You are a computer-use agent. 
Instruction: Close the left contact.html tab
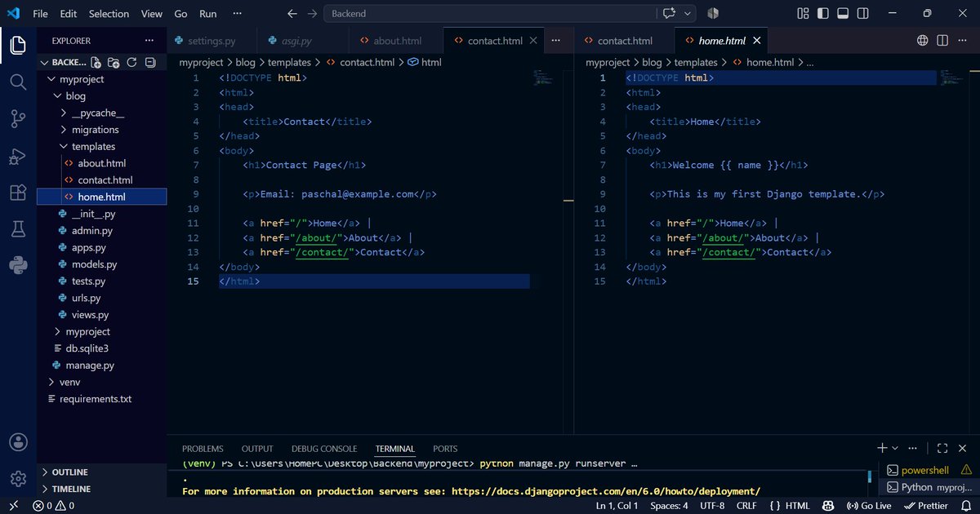click(534, 40)
